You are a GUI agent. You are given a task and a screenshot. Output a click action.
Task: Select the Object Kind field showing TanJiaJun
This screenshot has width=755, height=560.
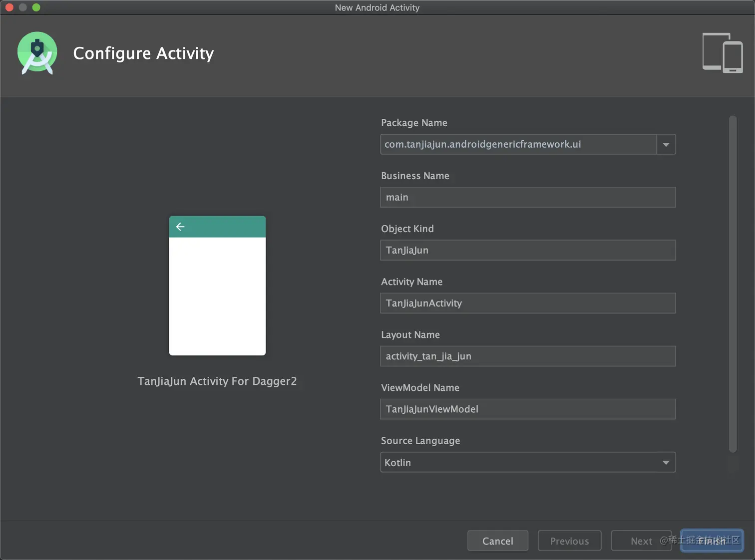click(x=527, y=250)
